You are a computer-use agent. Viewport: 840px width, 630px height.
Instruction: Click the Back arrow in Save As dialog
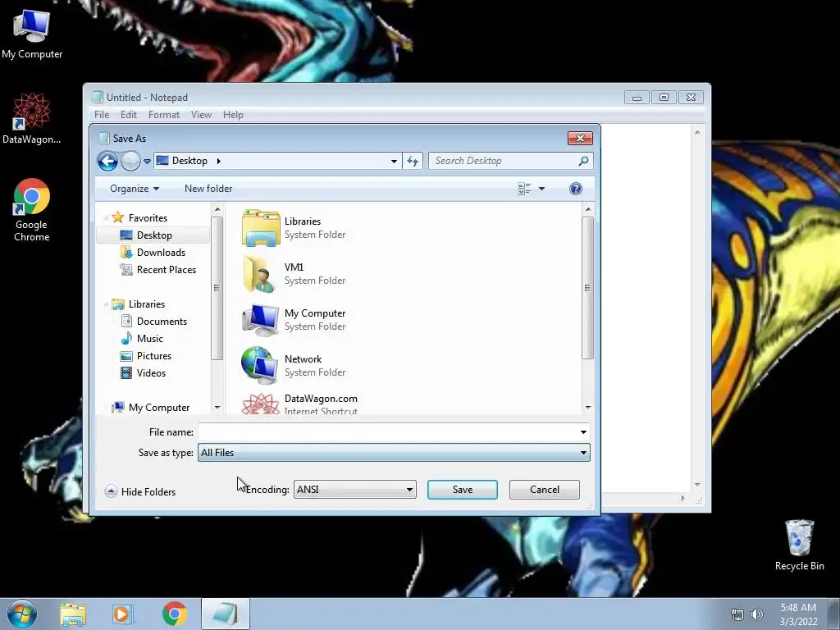(x=107, y=161)
